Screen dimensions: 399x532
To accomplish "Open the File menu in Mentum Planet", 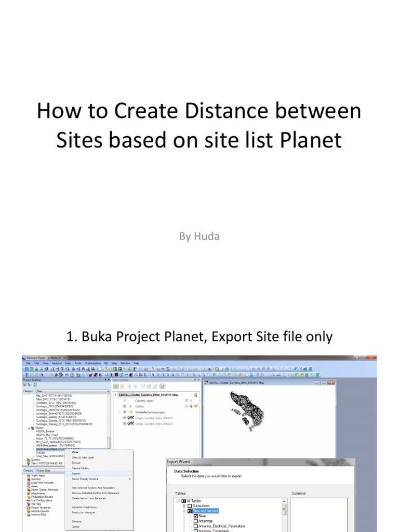I will [x=28, y=363].
